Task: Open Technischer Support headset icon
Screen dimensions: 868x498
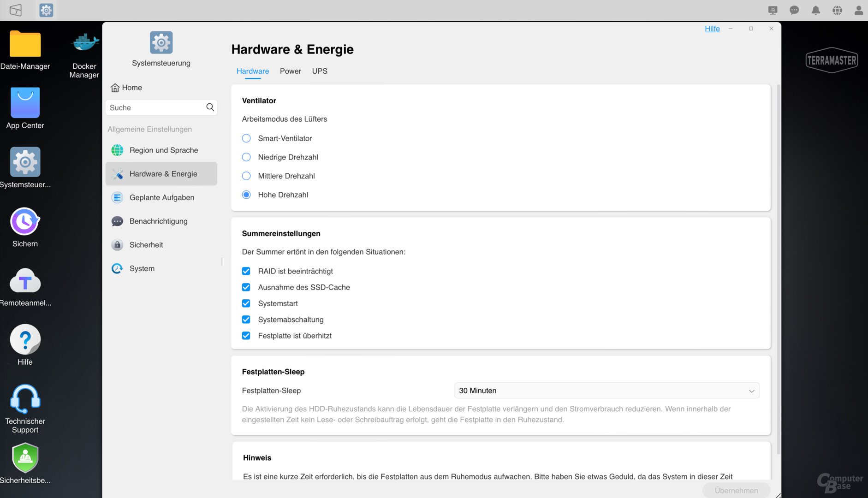Action: tap(25, 399)
